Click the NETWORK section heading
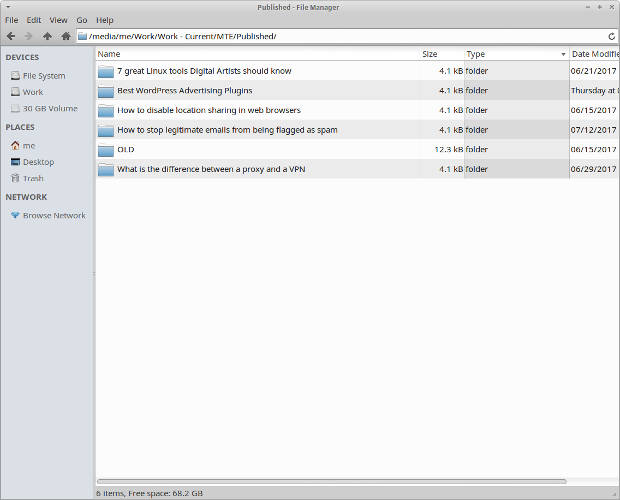Image resolution: width=620 pixels, height=500 pixels. (x=26, y=197)
